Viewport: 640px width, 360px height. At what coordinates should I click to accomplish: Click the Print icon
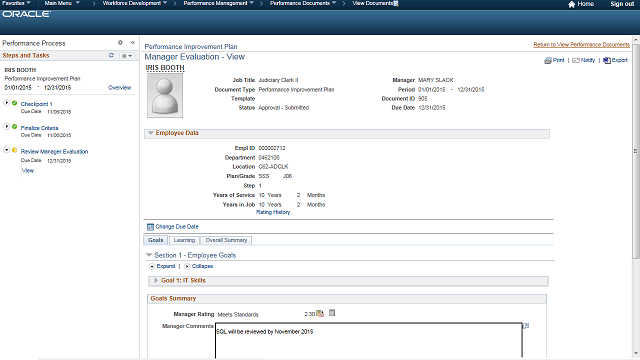548,60
